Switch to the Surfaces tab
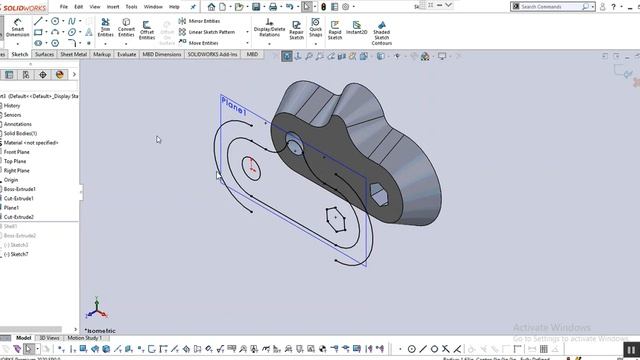The height and width of the screenshot is (360, 640). click(44, 54)
